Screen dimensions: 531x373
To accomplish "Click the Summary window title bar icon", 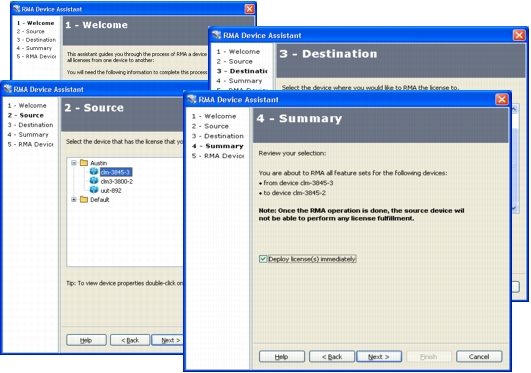I will click(192, 99).
